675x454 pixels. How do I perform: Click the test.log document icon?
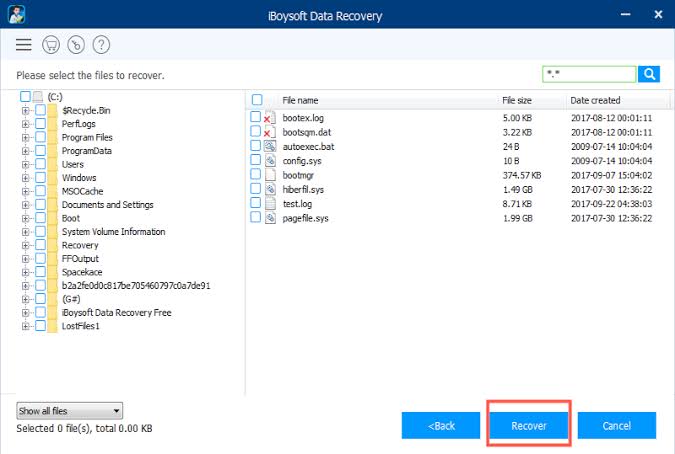270,204
